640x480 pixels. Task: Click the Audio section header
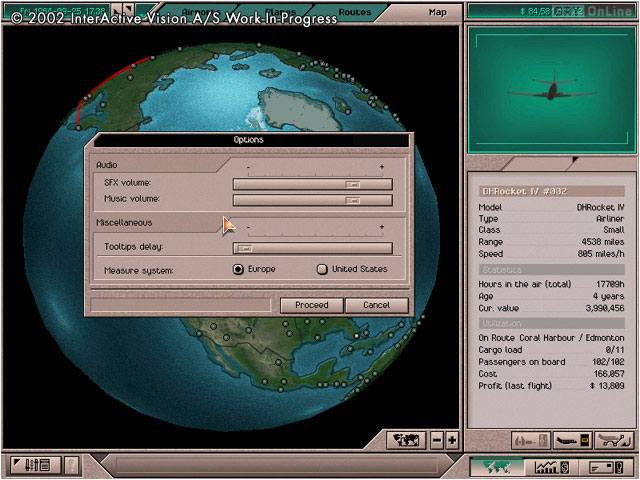pos(107,165)
